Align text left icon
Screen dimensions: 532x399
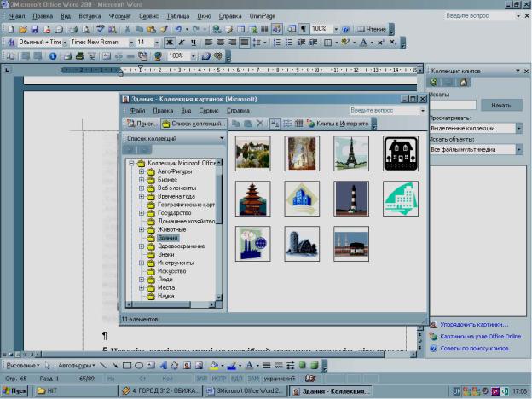208,43
